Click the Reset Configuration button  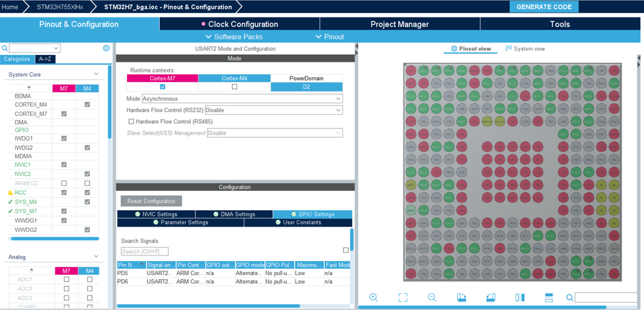pos(151,201)
